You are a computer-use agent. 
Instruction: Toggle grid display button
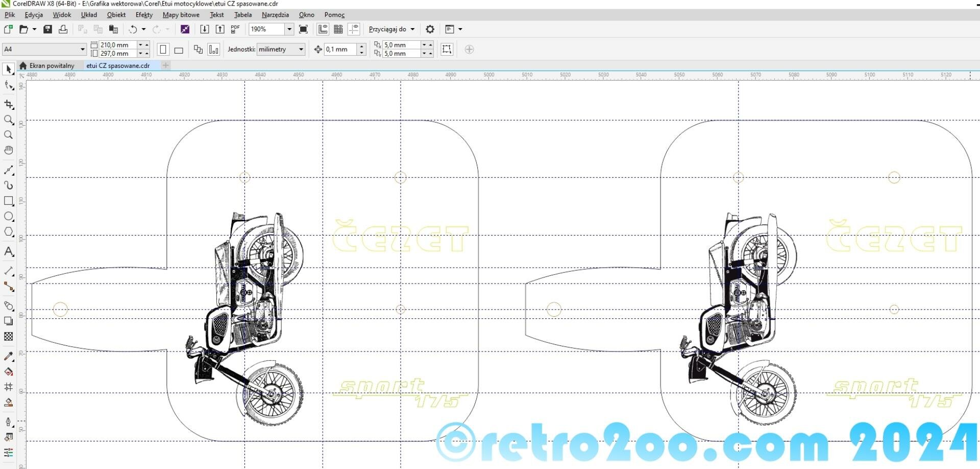[338, 29]
